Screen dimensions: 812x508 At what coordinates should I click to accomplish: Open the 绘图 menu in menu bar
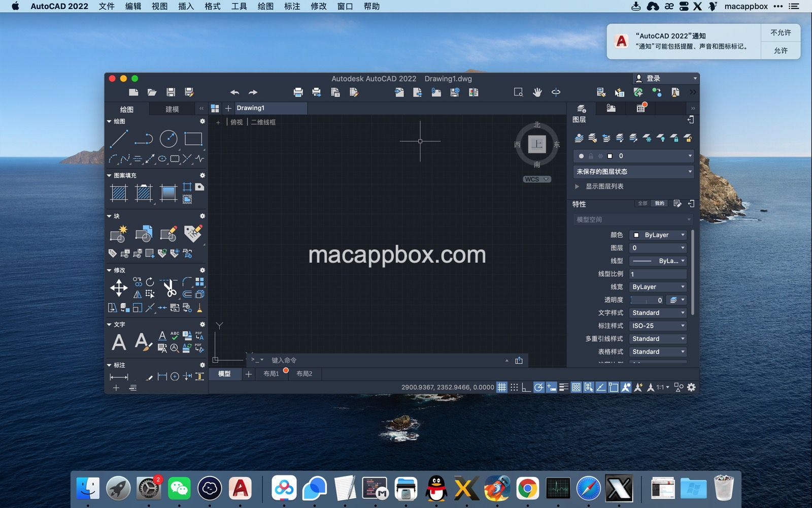265,6
